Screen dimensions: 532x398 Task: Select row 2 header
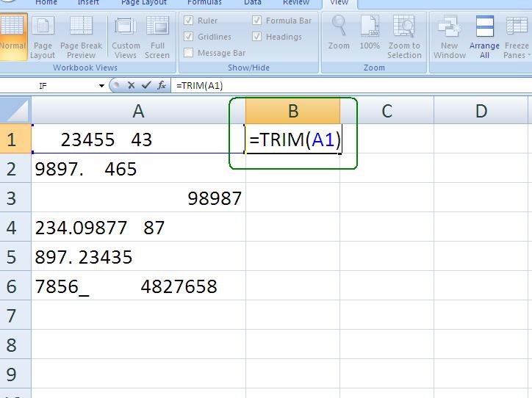15,168
